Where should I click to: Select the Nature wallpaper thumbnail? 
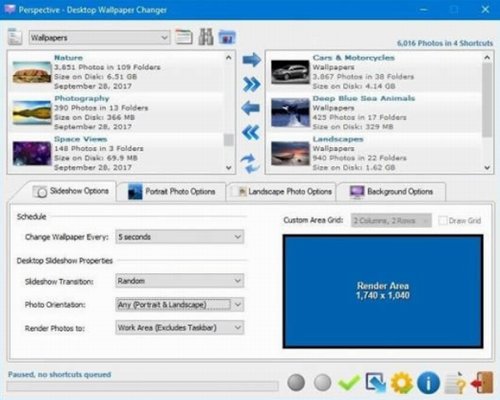tap(32, 72)
